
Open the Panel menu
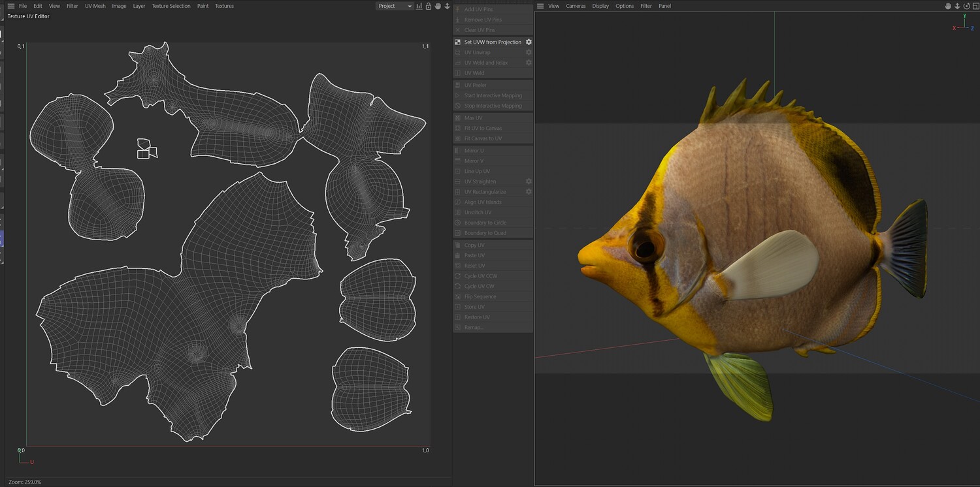pyautogui.click(x=664, y=6)
